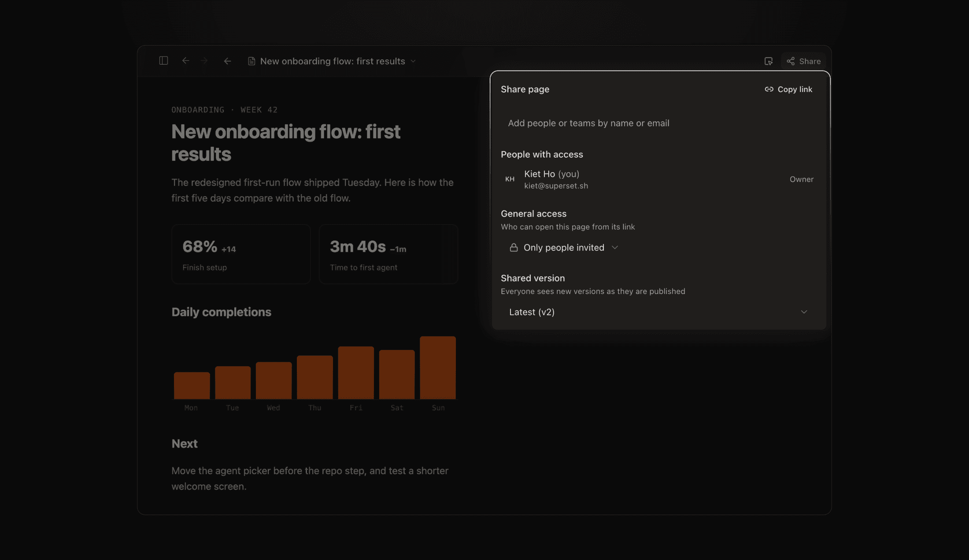Click the Fri bar in chart

(356, 372)
